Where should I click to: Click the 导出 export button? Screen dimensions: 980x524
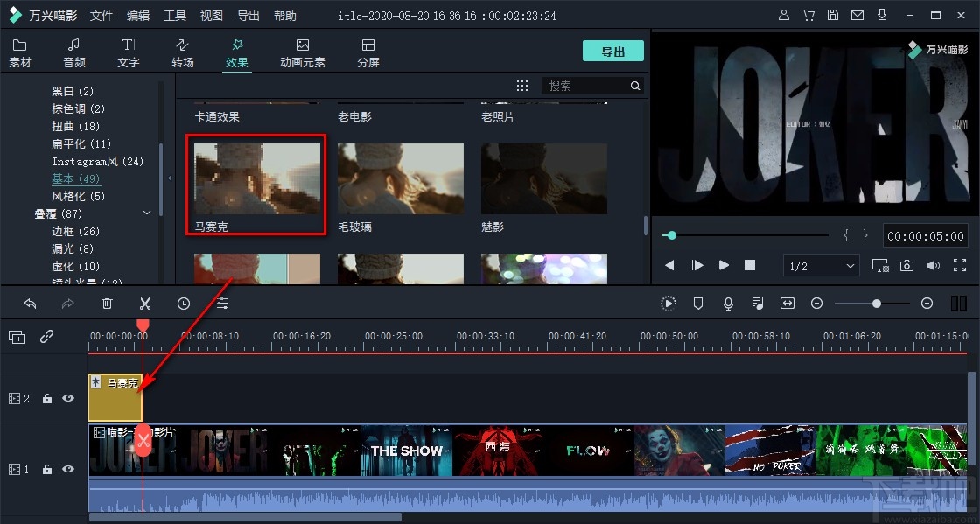point(612,50)
